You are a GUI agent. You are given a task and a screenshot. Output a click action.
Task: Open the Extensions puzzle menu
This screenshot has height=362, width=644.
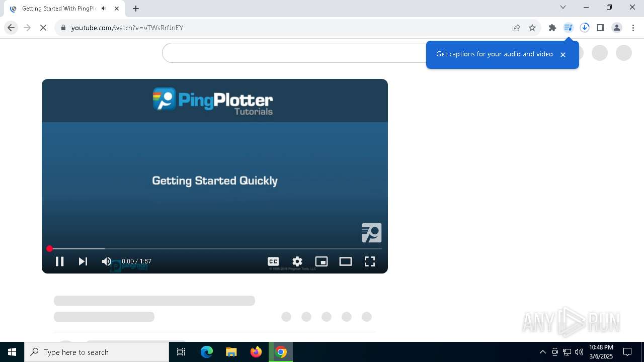(x=552, y=28)
